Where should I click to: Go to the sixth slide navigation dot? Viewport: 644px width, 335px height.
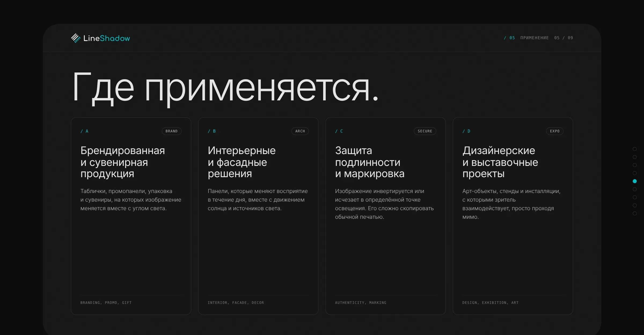point(635,189)
